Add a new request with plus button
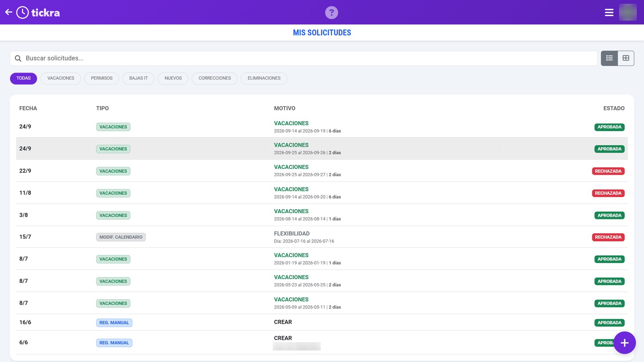Screen dimensions: 644x362 click(x=624, y=343)
